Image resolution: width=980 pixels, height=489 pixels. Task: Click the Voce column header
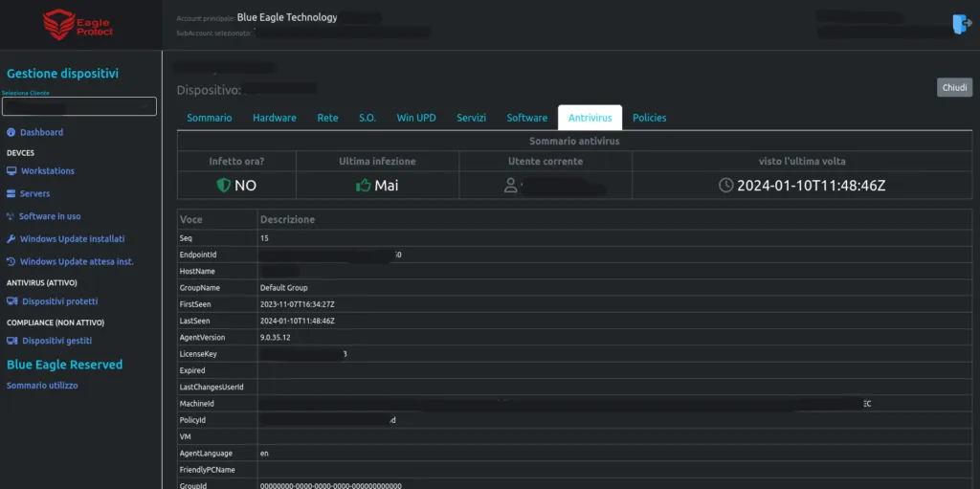tap(191, 220)
